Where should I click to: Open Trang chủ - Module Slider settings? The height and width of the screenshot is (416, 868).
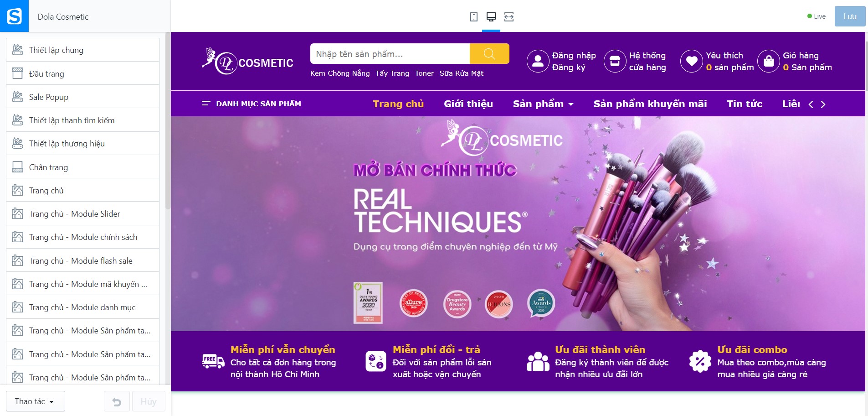[x=83, y=213]
